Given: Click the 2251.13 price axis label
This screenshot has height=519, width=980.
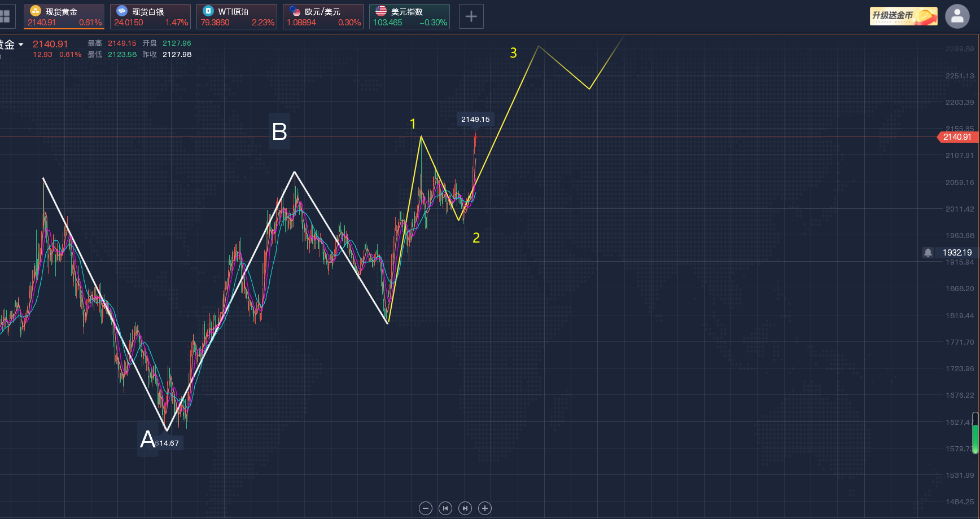Looking at the screenshot, I should coord(960,76).
